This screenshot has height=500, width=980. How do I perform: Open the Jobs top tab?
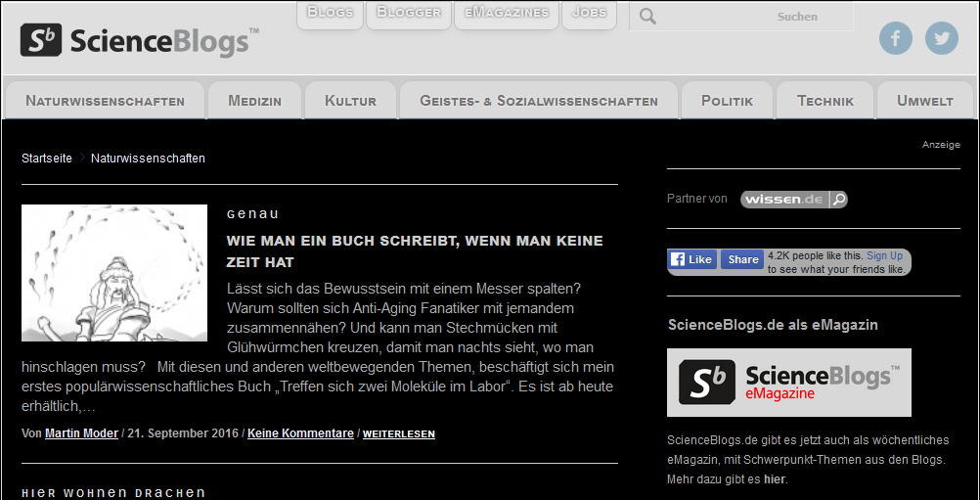tap(589, 13)
